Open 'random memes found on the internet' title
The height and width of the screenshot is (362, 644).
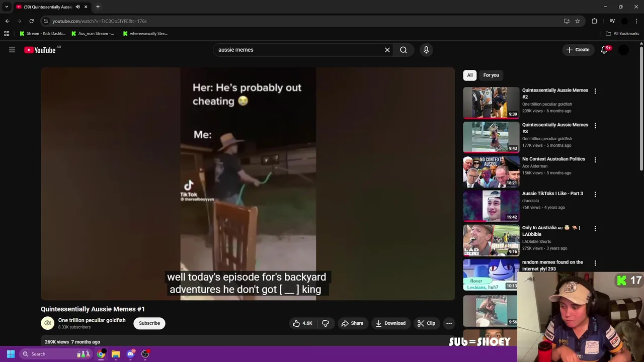tap(552, 265)
